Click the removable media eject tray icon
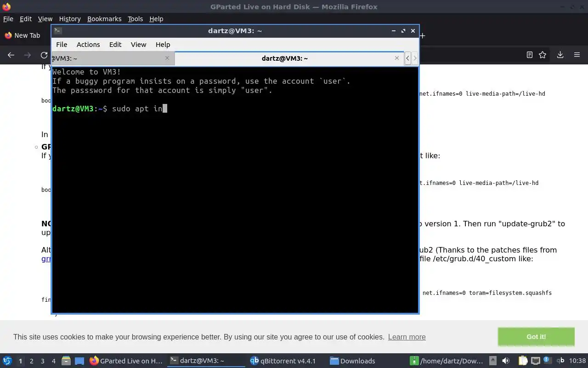 pos(492,361)
